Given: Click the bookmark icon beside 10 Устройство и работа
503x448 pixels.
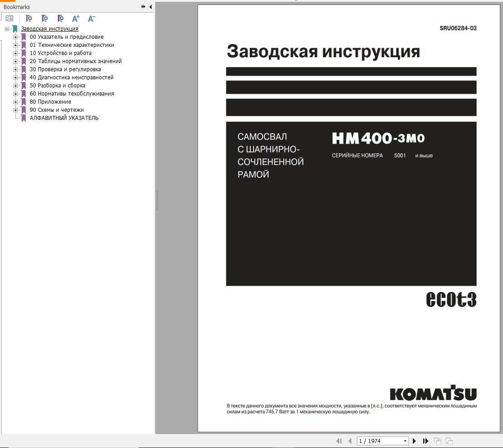Looking at the screenshot, I should point(23,53).
